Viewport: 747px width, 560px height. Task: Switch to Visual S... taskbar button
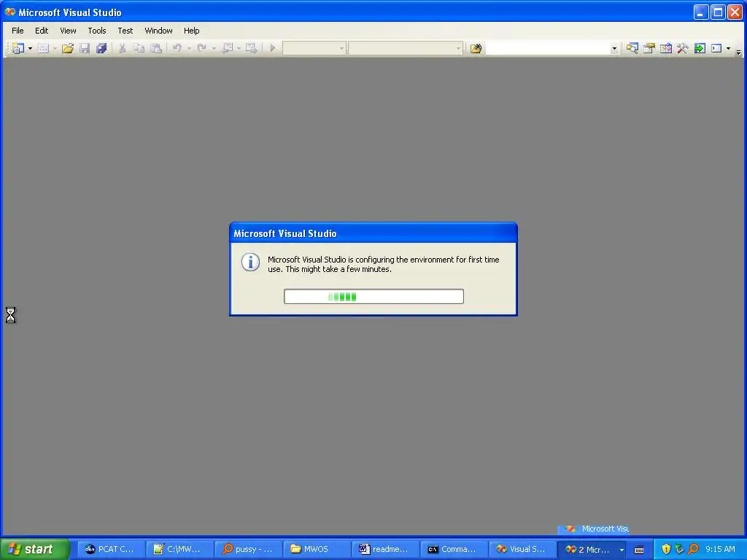[x=522, y=549]
